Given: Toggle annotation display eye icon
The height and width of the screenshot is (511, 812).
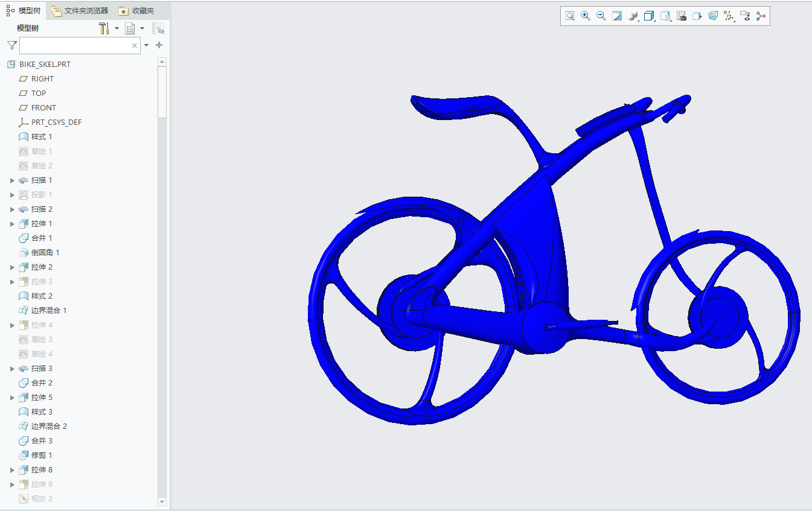Looking at the screenshot, I should coord(744,16).
